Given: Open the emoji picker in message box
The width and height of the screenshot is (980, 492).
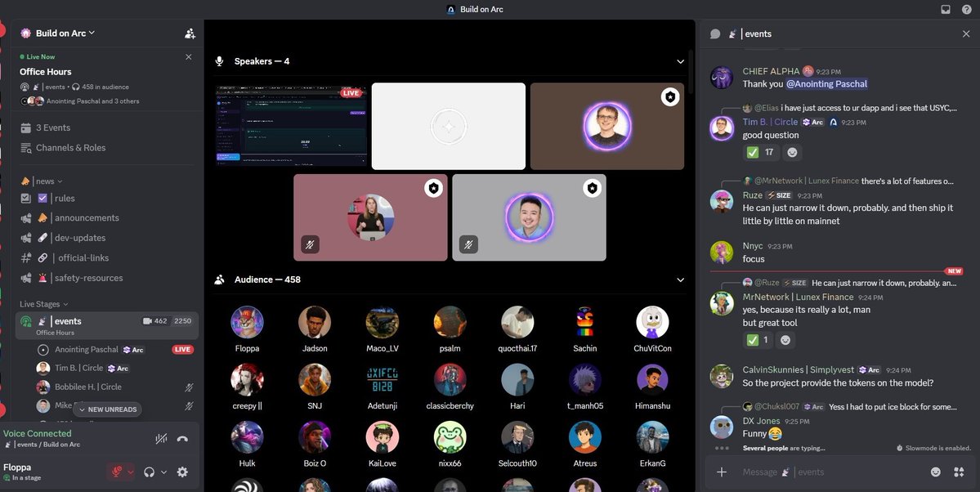Looking at the screenshot, I should pos(936,472).
